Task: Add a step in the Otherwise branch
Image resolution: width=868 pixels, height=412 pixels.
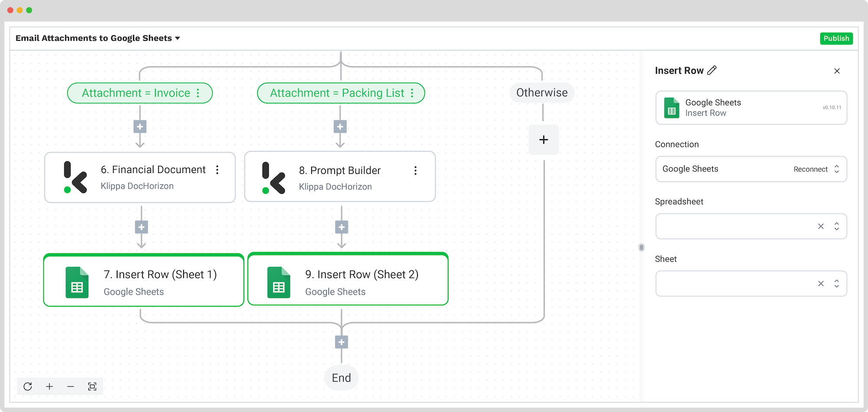Action: pos(543,140)
